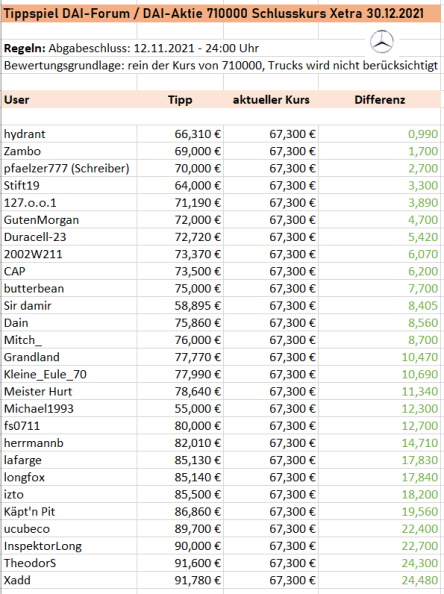Select Michael1993 tip 55,000 €
Viewport: 444px width, 594px height.
180,409
